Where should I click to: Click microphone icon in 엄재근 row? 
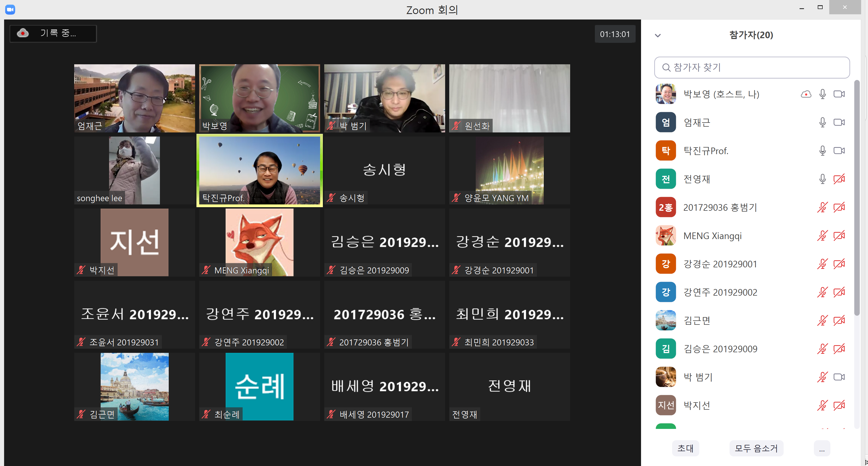point(822,122)
